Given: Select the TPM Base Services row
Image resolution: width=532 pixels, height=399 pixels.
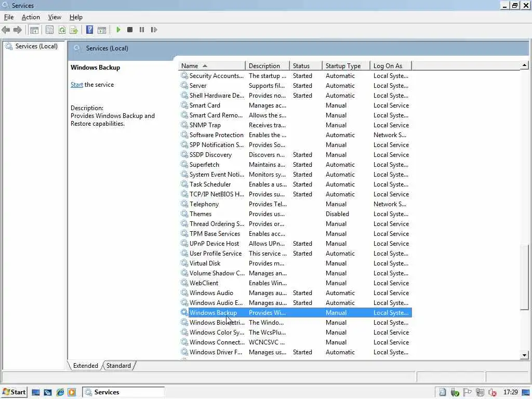Looking at the screenshot, I should [296, 233].
